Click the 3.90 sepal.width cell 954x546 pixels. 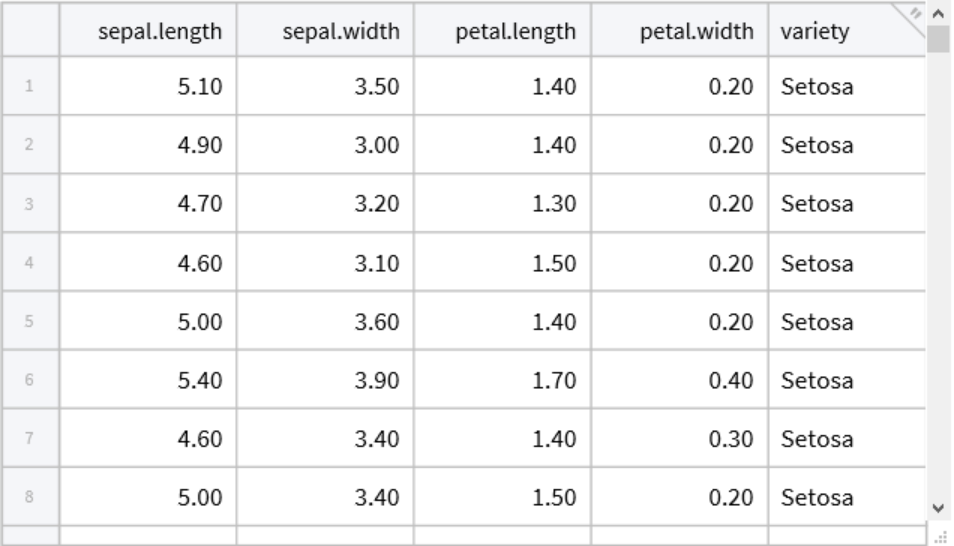coord(325,379)
